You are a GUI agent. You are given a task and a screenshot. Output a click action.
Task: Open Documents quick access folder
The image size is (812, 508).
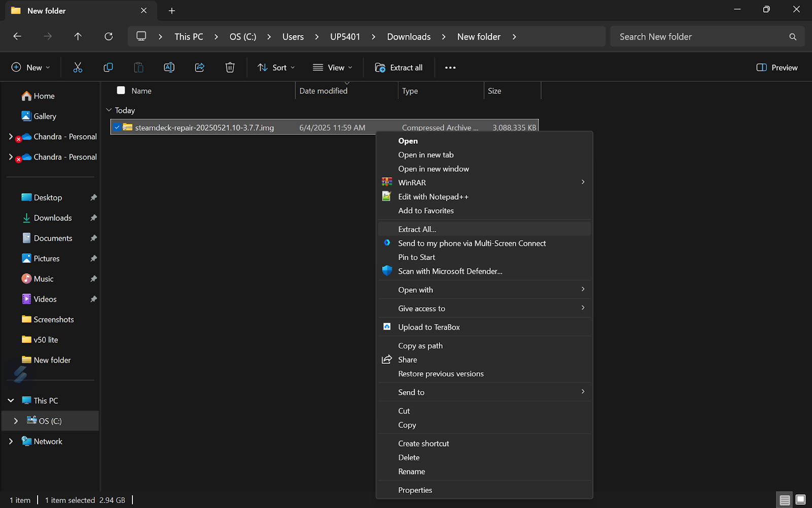click(x=47, y=238)
